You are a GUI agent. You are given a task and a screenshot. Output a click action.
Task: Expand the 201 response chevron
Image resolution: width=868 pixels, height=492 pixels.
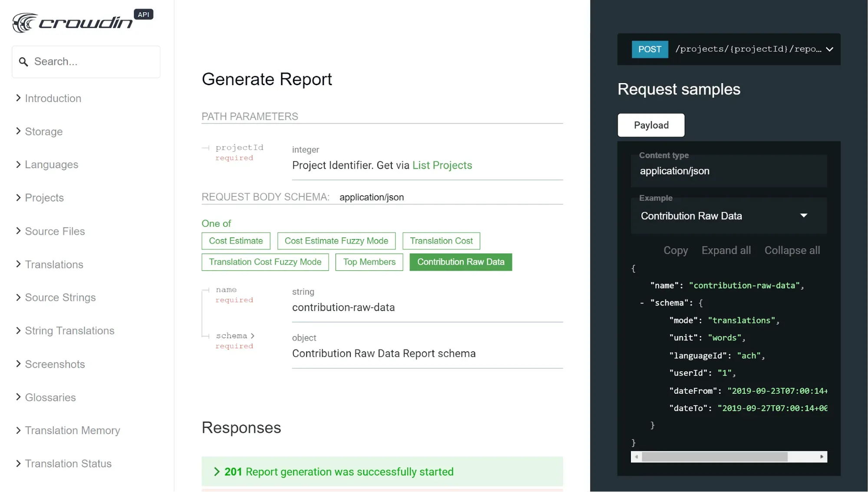point(217,472)
